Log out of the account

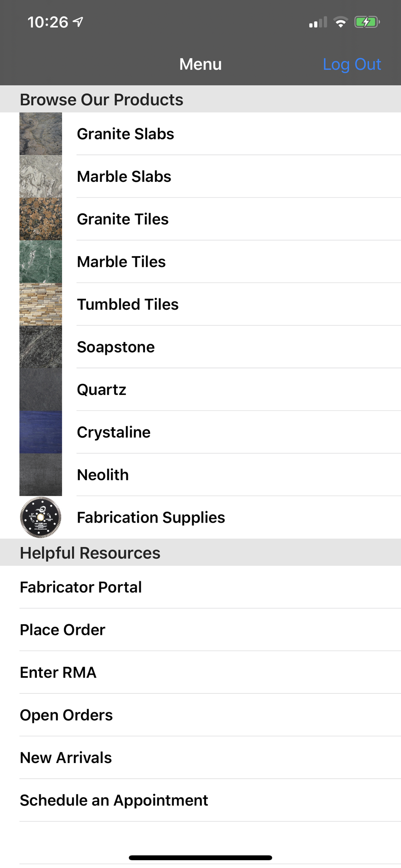(352, 64)
